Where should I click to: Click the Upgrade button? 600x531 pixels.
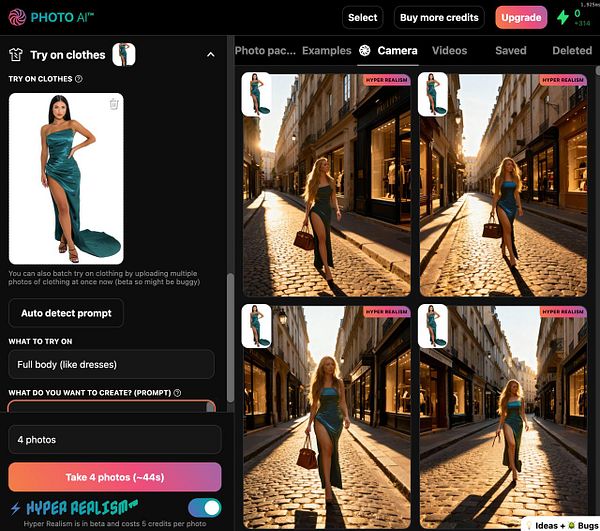click(x=521, y=18)
